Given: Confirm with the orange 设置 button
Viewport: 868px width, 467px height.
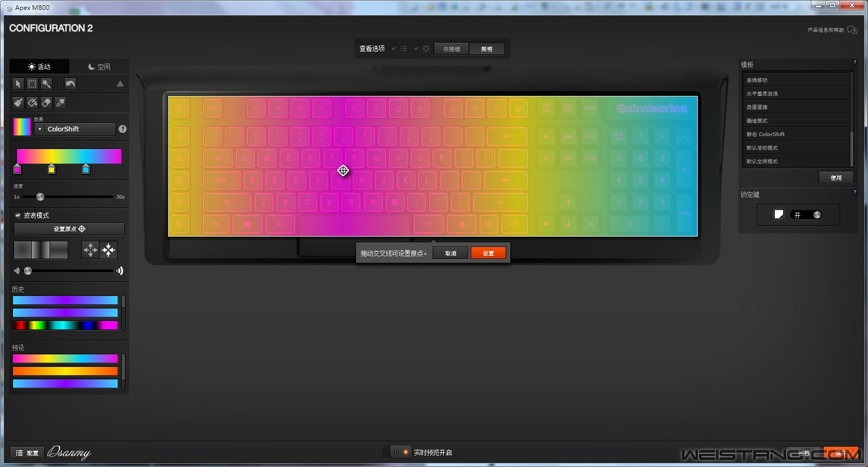Looking at the screenshot, I should pos(488,253).
